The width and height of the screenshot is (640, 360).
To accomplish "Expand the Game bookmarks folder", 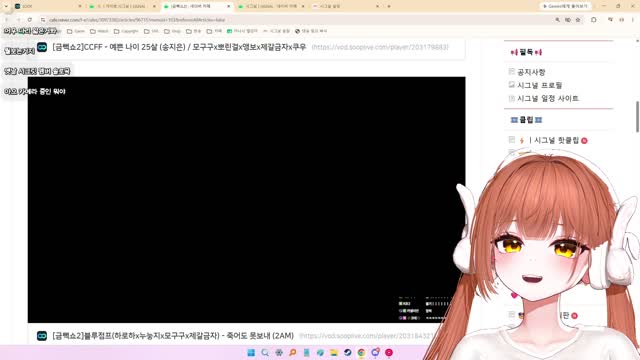I will tap(76, 31).
